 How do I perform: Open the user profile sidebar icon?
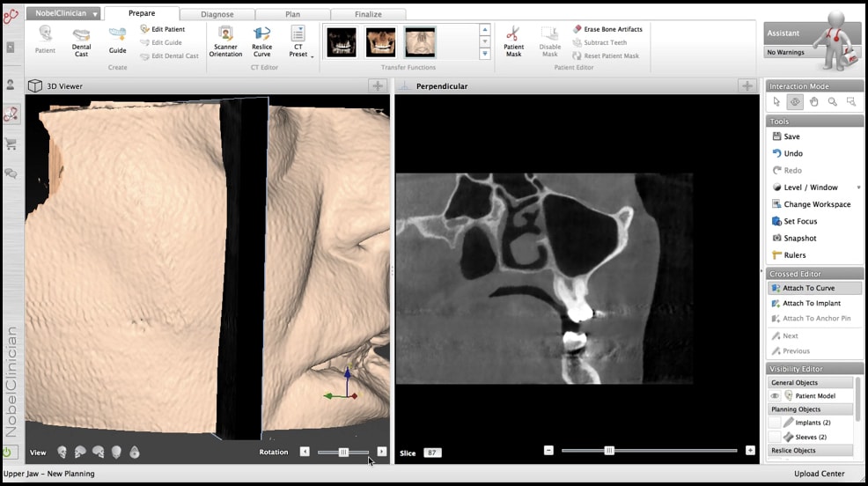(x=11, y=85)
